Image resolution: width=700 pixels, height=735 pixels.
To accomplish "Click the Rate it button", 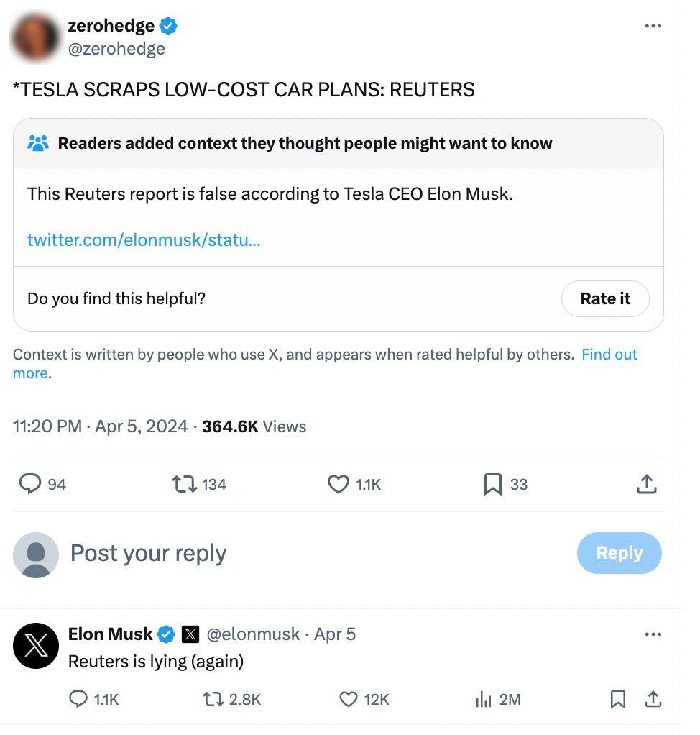I will coord(605,298).
